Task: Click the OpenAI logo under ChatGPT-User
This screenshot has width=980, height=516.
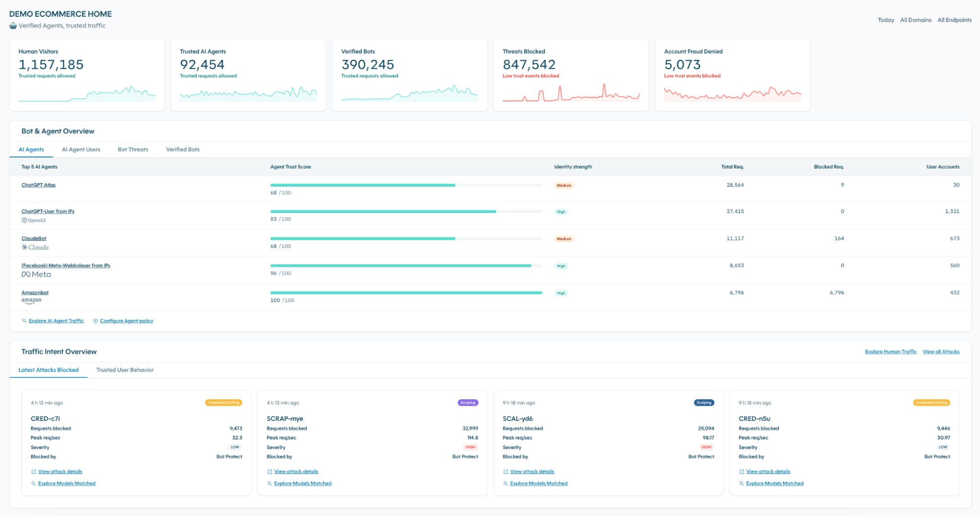Action: 33,220
